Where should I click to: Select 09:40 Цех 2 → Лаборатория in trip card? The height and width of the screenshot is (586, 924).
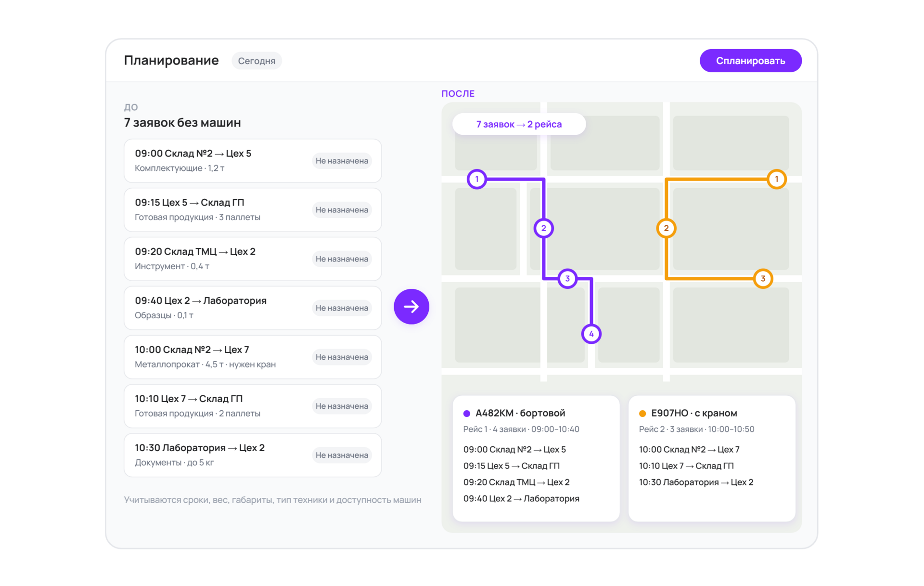coord(521,498)
